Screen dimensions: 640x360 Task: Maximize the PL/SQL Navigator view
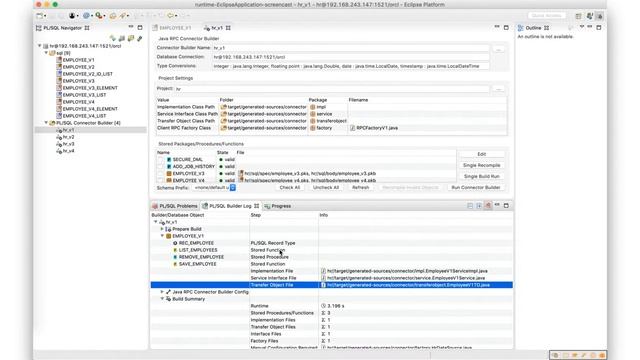140,27
